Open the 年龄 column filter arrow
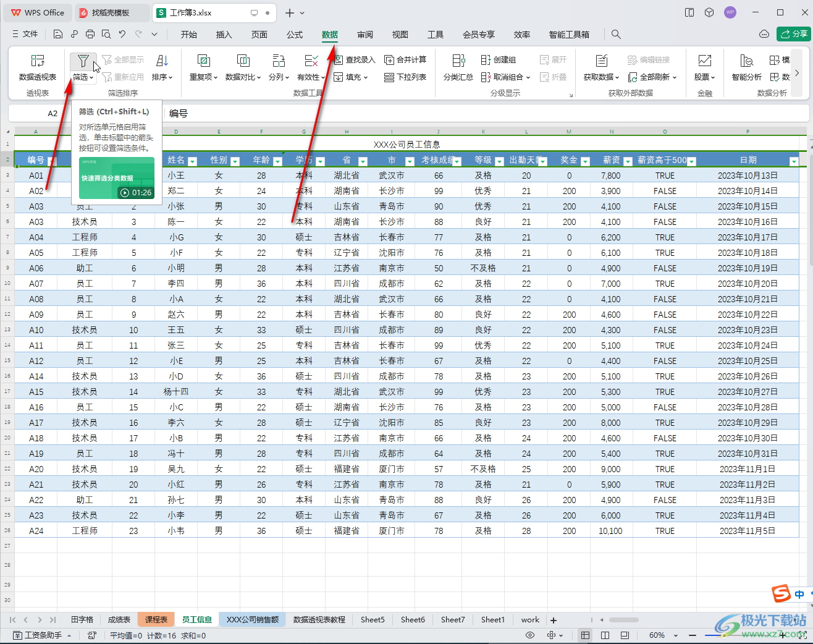Screen dimensions: 813x644 click(277, 161)
